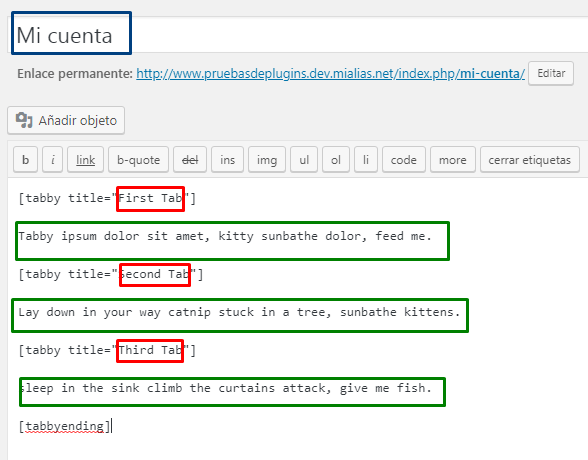Screen dimensions: 588x460
Task: Click the line 'Lay down in your way catnip'
Action: (x=239, y=312)
